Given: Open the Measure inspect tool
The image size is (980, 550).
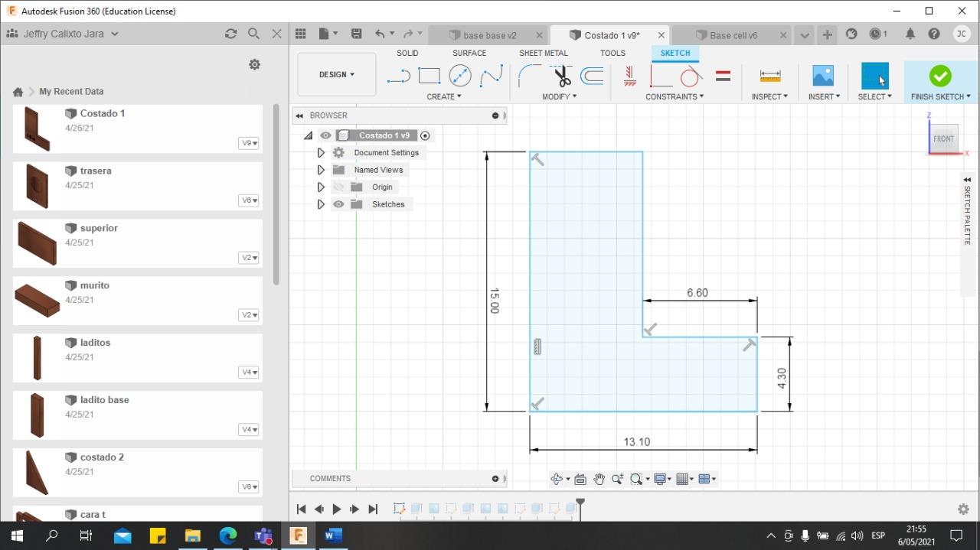Looking at the screenshot, I should tap(770, 76).
